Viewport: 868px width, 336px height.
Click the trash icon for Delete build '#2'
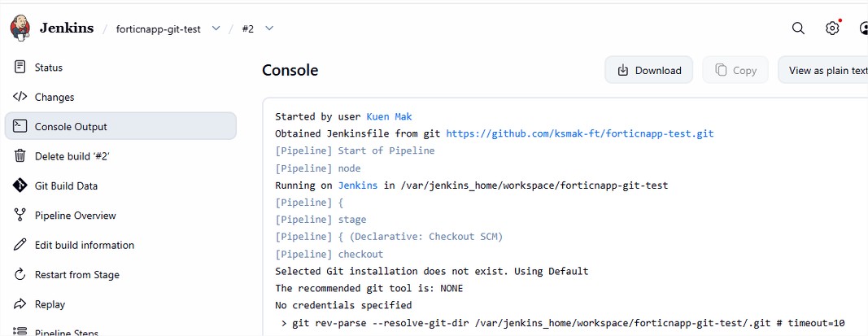(20, 156)
